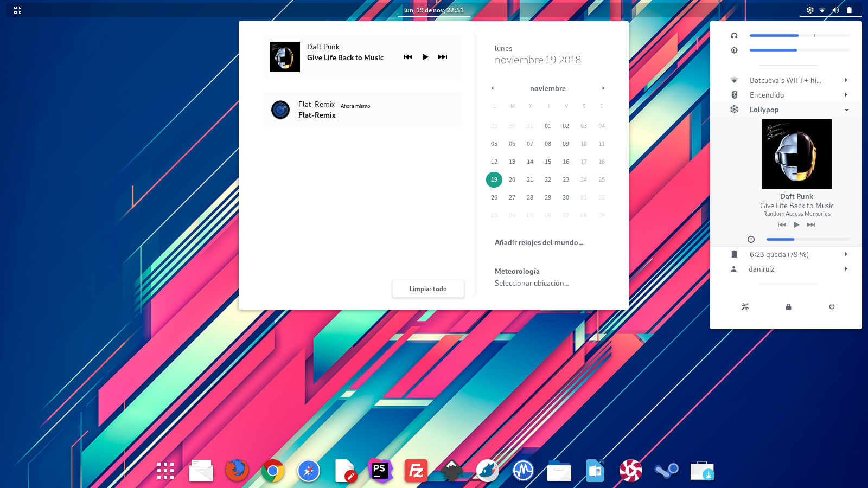
Task: Open power off option in system menu
Action: pos(832,307)
